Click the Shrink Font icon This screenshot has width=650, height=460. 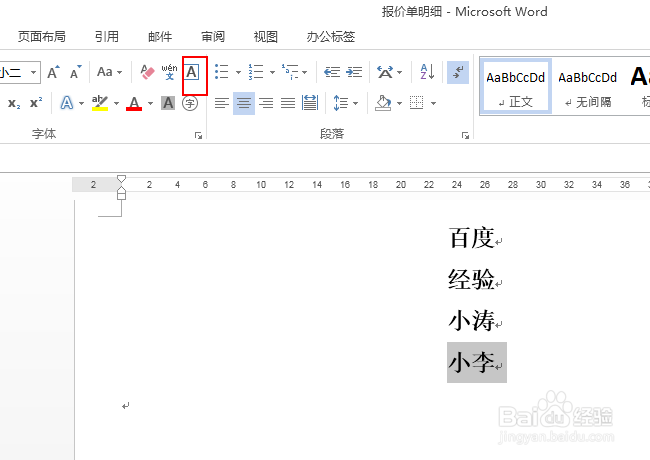[75, 72]
